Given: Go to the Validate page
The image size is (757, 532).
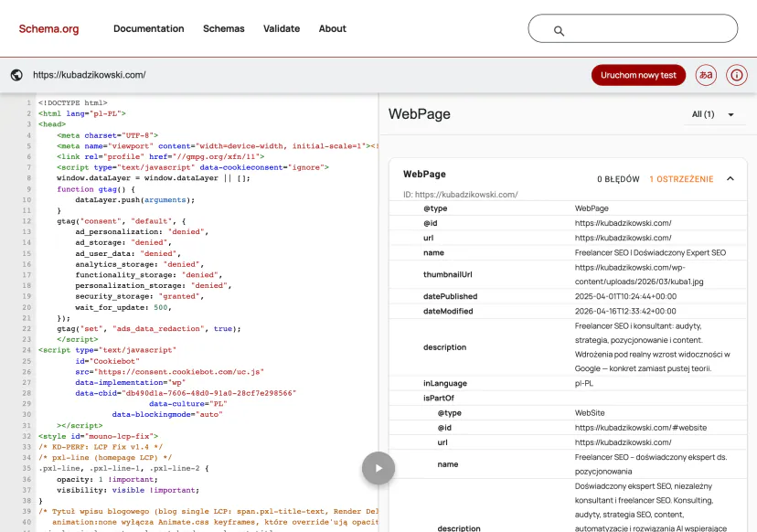Looking at the screenshot, I should [x=282, y=29].
